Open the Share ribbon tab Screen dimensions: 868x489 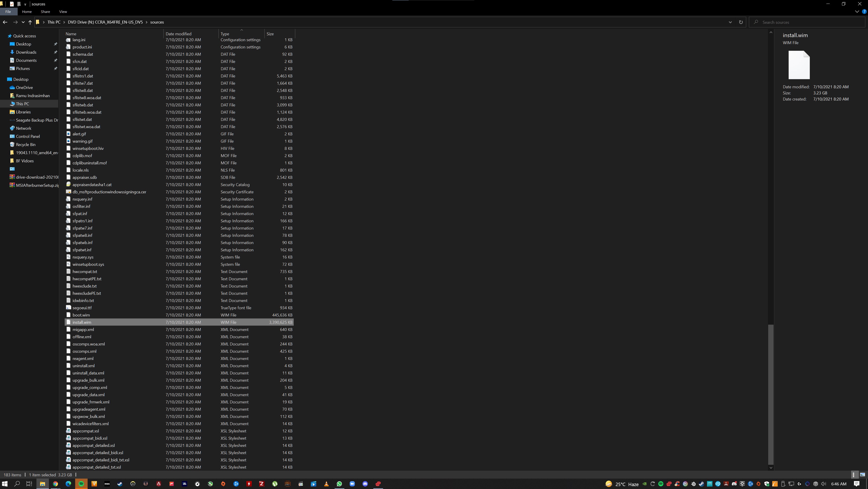(x=45, y=12)
